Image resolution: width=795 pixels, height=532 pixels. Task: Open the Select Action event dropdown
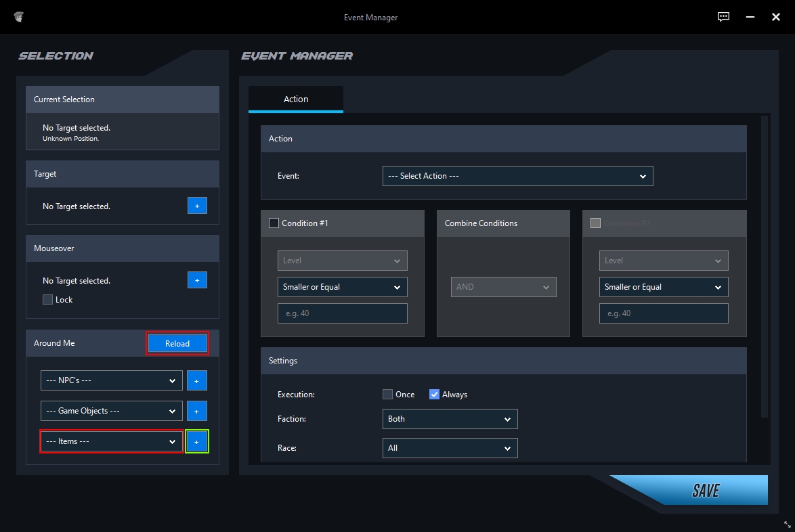point(517,176)
